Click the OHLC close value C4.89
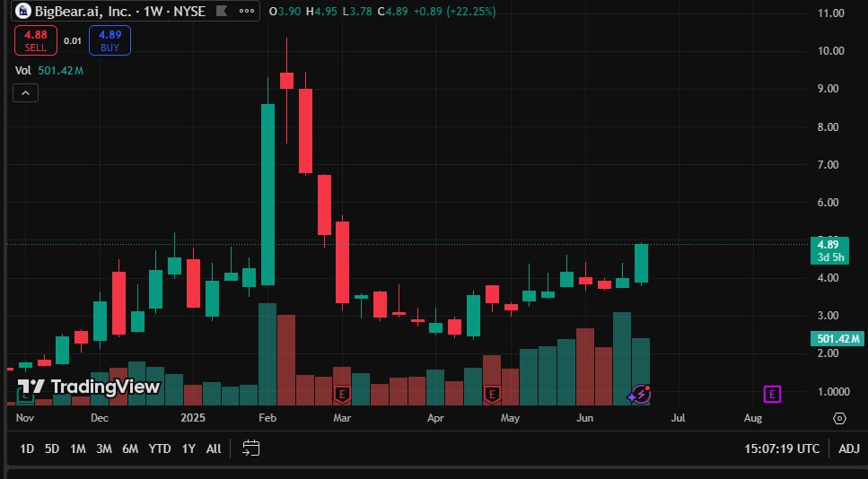Image resolution: width=868 pixels, height=479 pixels. [392, 11]
